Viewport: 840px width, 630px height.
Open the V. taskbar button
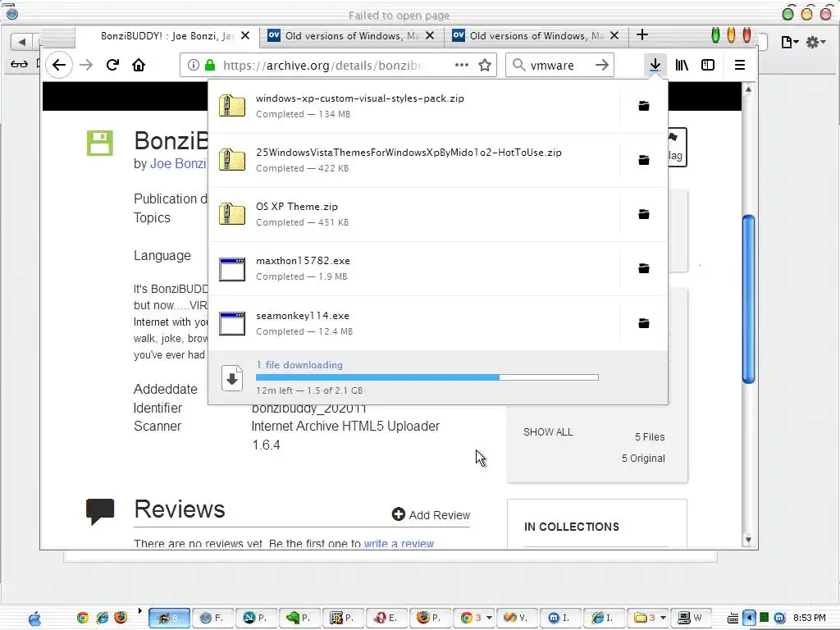[516, 618]
